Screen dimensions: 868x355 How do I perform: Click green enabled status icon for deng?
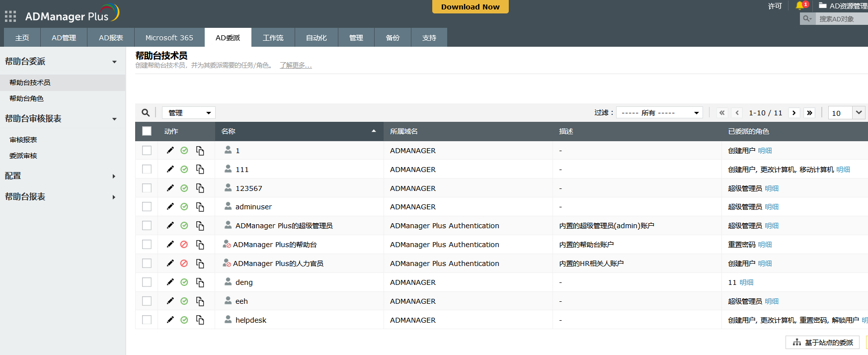pos(184,282)
